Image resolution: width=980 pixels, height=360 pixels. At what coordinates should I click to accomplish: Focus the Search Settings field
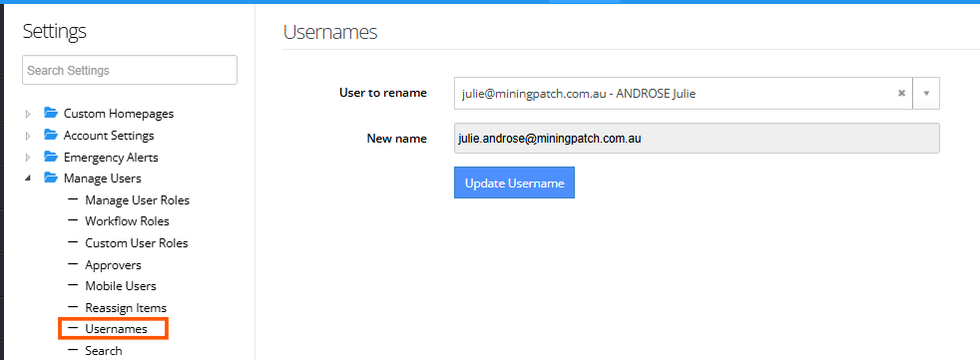click(130, 70)
